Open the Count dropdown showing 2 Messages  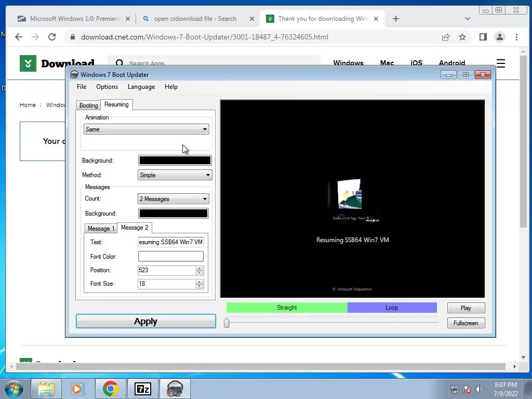[174, 199]
